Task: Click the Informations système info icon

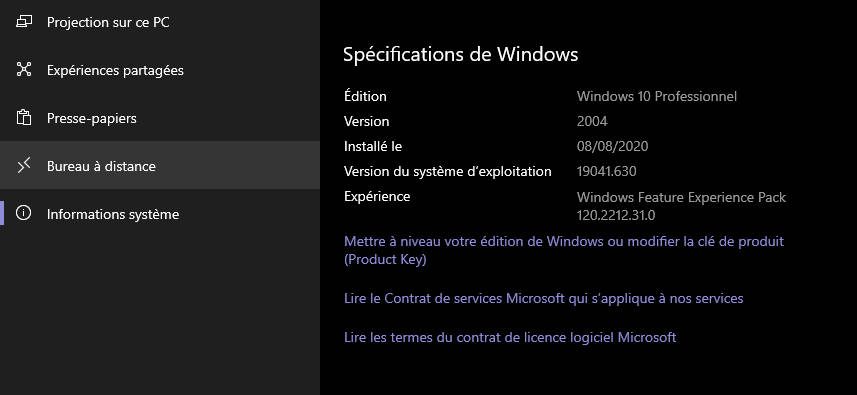Action: tap(24, 213)
